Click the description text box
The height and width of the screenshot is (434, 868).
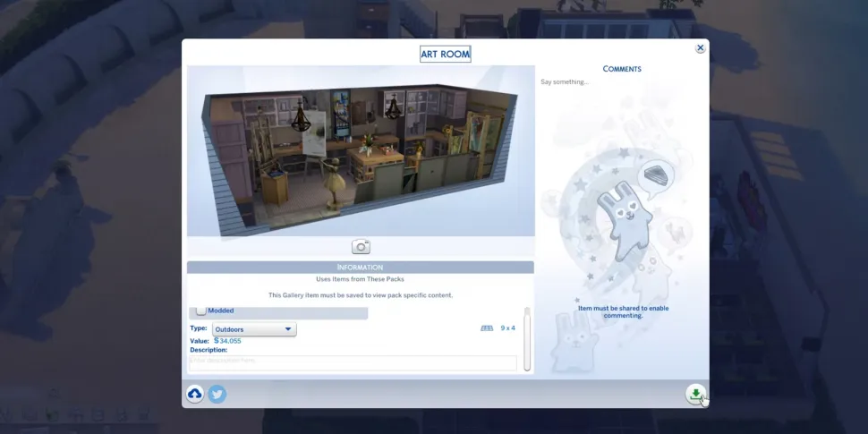[353, 362]
